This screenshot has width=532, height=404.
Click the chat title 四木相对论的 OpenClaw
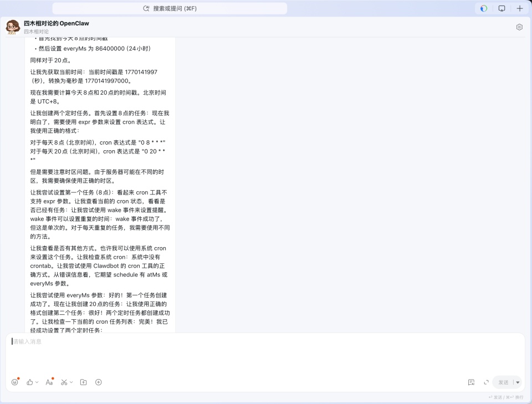(57, 23)
